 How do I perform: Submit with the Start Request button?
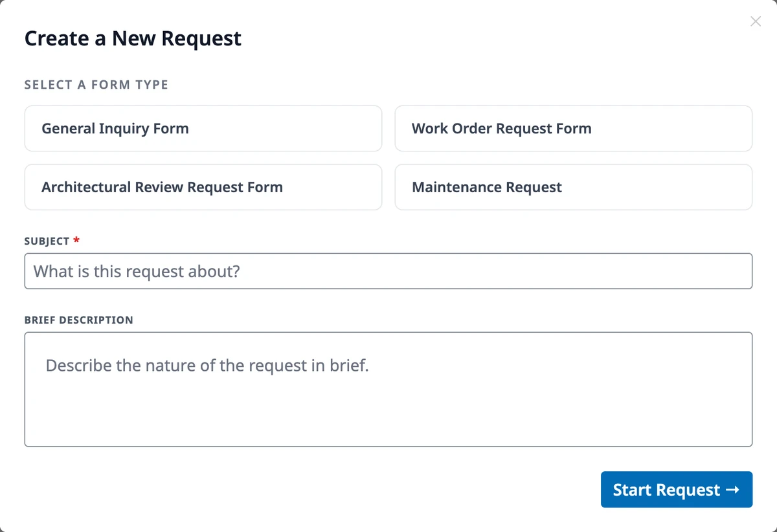(677, 489)
